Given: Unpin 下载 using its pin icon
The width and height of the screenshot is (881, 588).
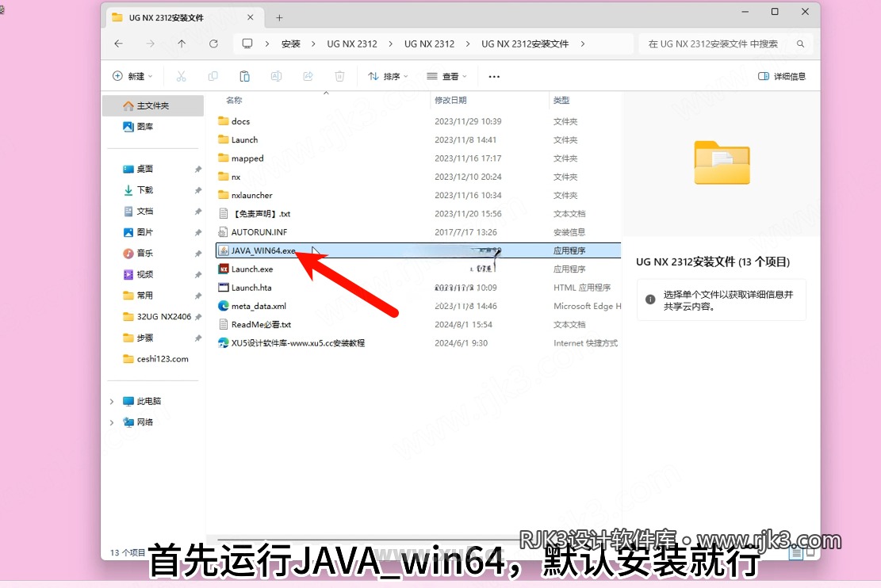Looking at the screenshot, I should click(197, 190).
